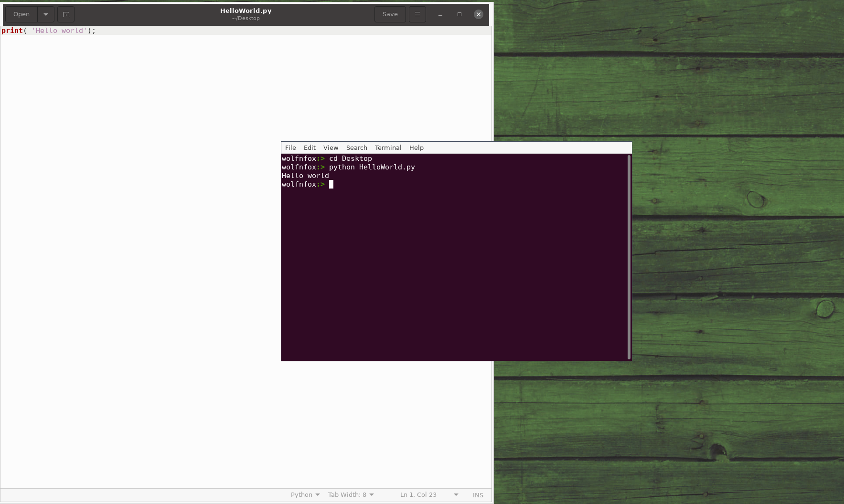
Task: Open the Tab Width: 8 dropdown
Action: [350, 494]
